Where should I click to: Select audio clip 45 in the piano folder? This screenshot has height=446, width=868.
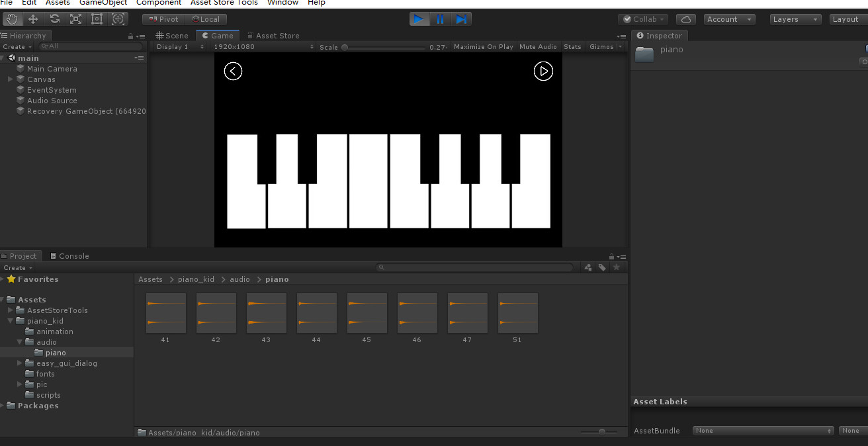pyautogui.click(x=367, y=312)
